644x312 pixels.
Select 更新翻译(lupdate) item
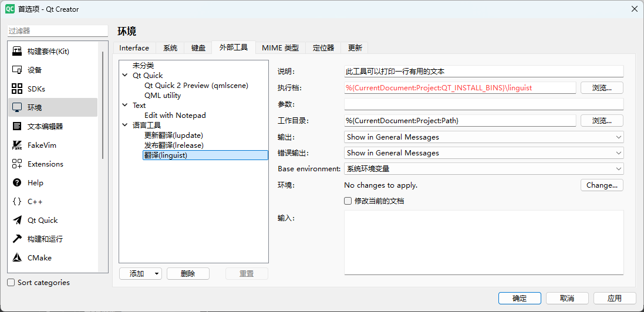[174, 135]
